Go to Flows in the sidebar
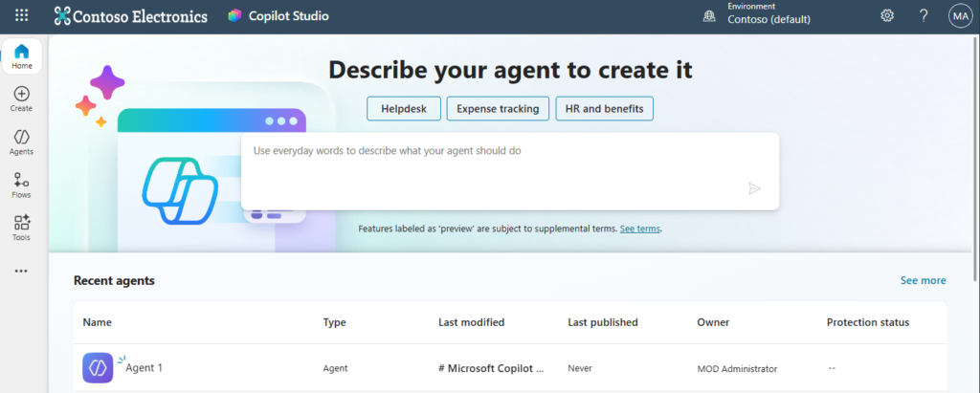This screenshot has height=393, width=980. click(x=22, y=185)
